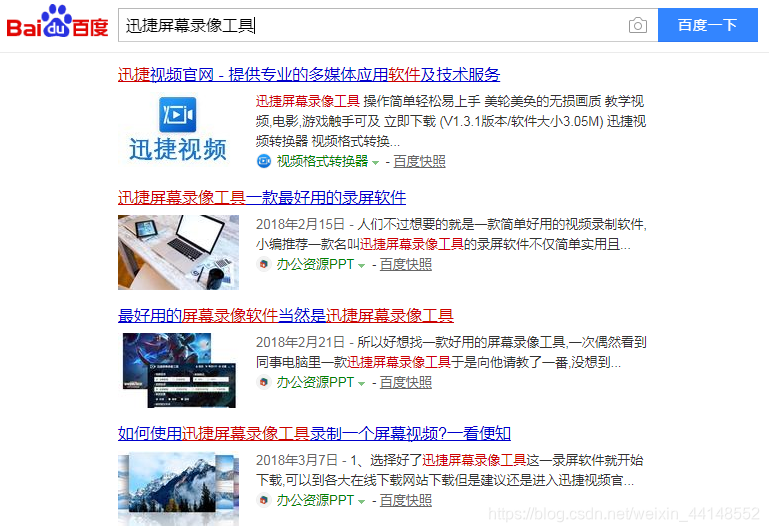
Task: Click 办公资源PPT icon in 2018年3月7日 result
Action: pos(264,500)
